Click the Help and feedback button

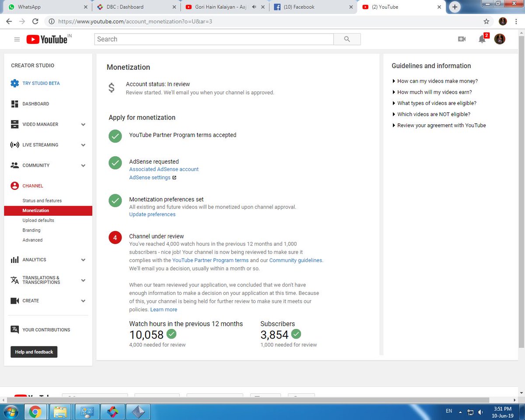pyautogui.click(x=34, y=352)
